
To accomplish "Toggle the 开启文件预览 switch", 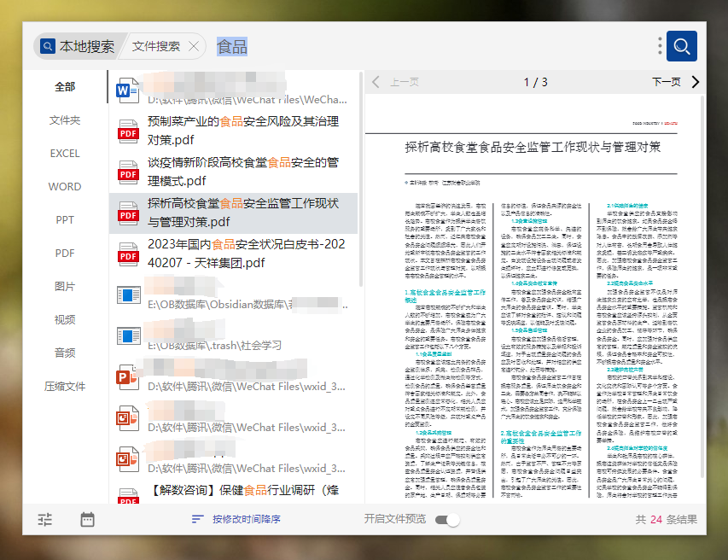I will [447, 520].
